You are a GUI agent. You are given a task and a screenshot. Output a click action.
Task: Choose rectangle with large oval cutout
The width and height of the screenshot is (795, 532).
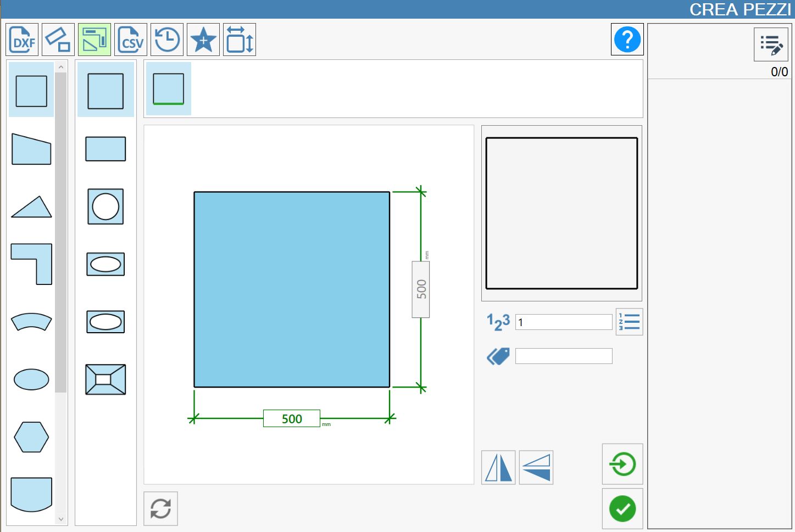pyautogui.click(x=105, y=322)
